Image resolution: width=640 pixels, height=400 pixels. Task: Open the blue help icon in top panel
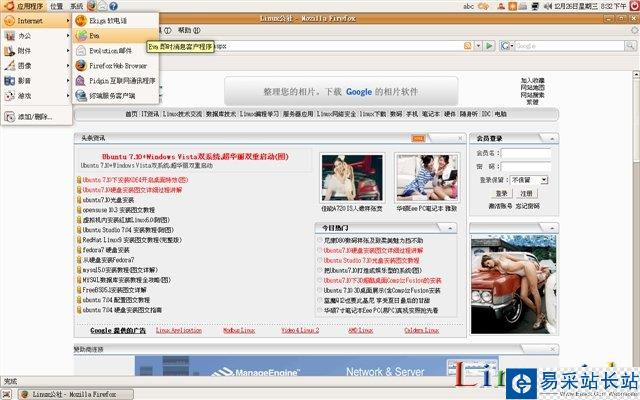coord(113,6)
